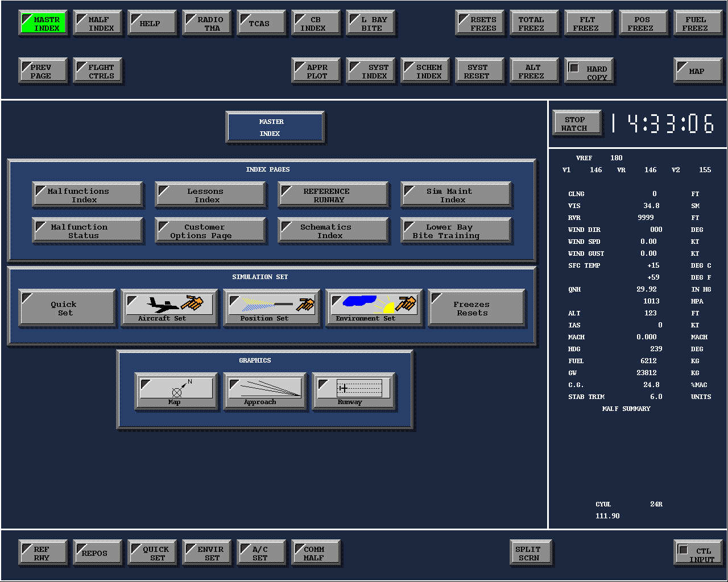Screen dimensions: 728x582
Task: Toggle the Hard Copy checkbox button
Action: coord(589,71)
